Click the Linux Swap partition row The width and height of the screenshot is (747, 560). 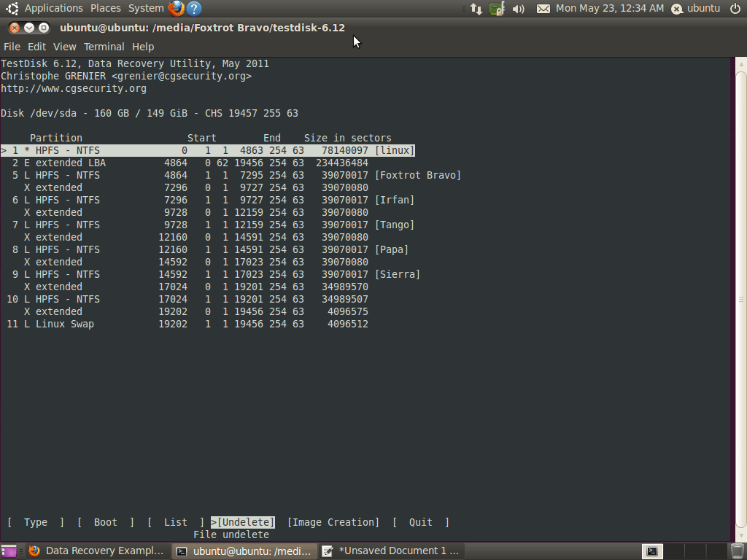tap(187, 324)
